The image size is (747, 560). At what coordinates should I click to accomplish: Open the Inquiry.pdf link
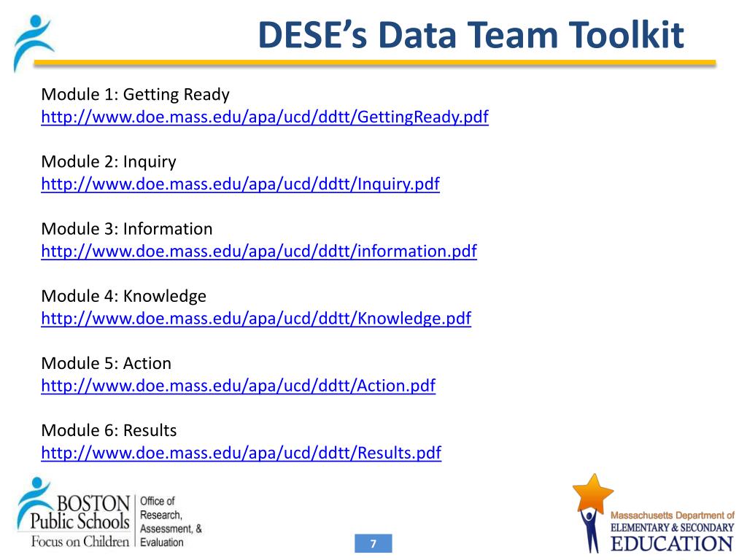point(241,184)
